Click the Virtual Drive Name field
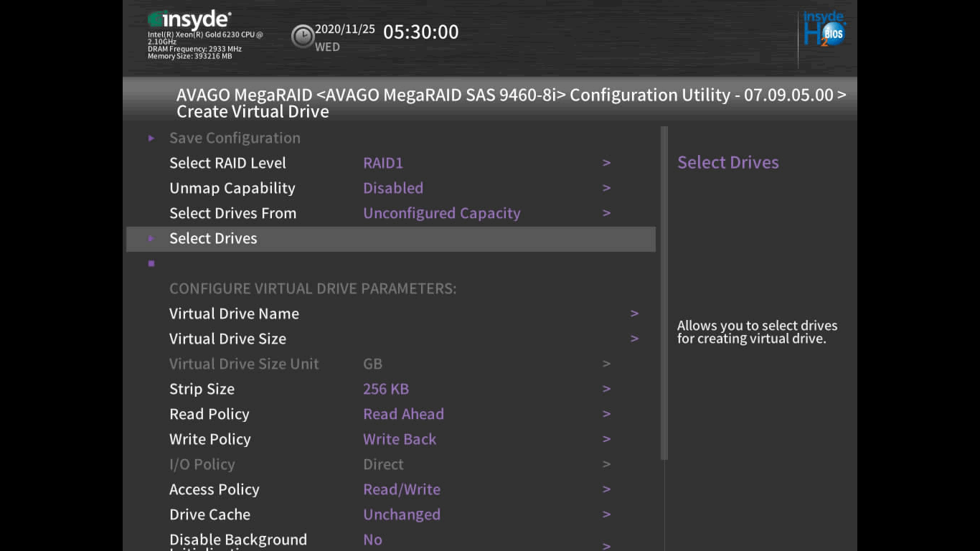980x551 pixels. click(234, 314)
